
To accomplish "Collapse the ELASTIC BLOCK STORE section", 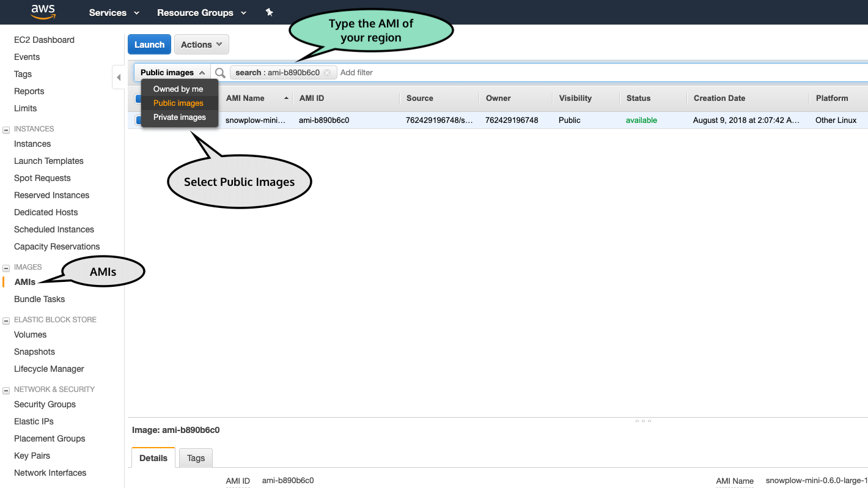I will [6, 320].
